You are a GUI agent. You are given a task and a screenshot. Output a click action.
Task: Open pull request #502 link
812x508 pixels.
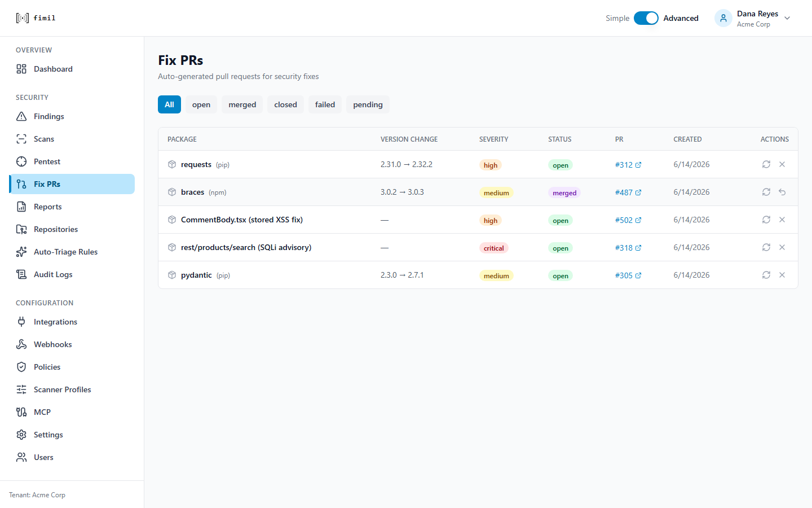[x=628, y=220]
